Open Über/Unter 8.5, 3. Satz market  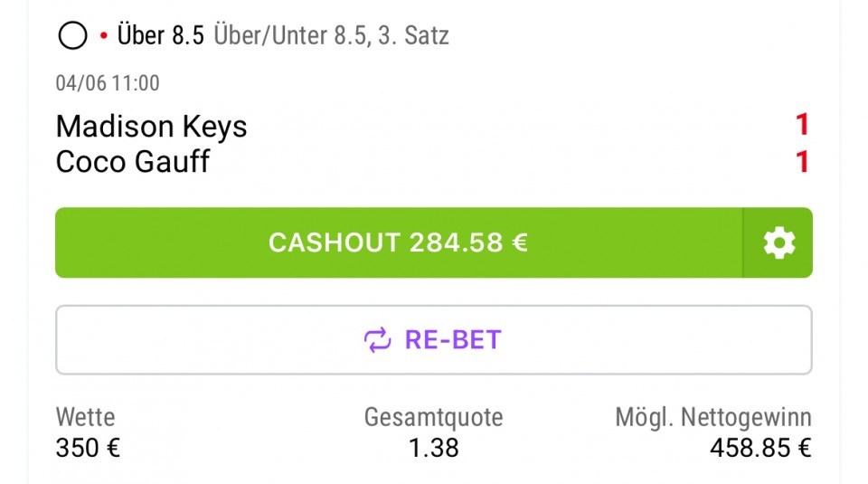pos(331,35)
